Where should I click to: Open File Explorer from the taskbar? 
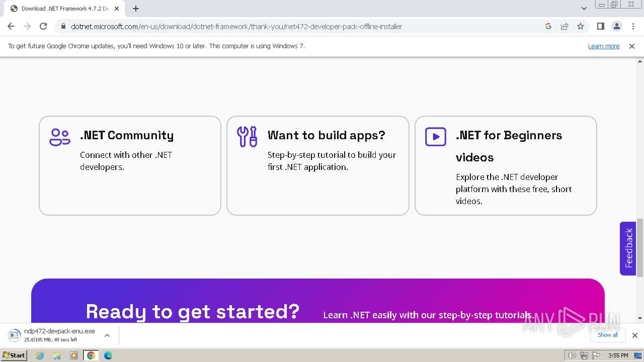coord(57,355)
